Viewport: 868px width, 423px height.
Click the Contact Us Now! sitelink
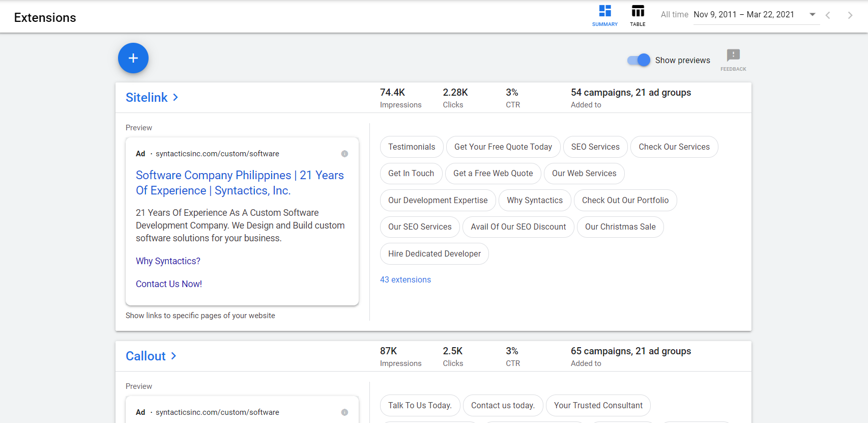[x=169, y=284]
